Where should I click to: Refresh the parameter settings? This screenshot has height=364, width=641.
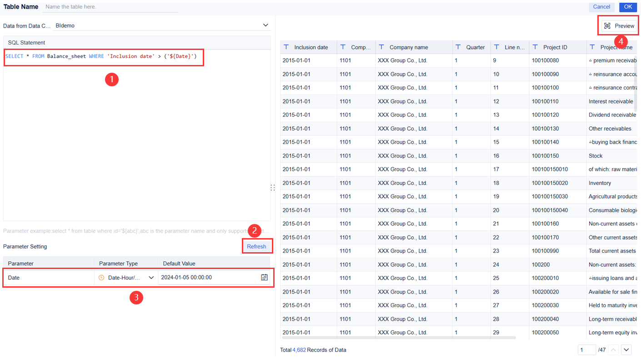click(x=257, y=246)
